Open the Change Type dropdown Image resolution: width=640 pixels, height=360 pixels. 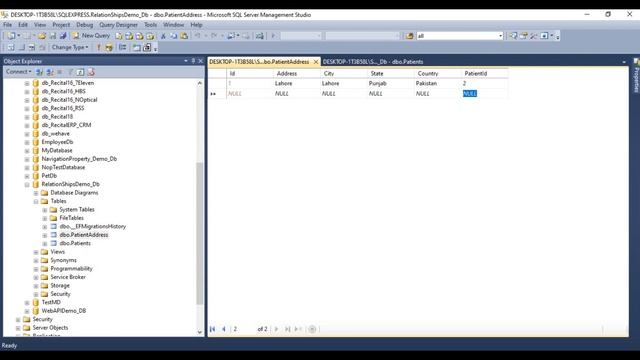point(70,47)
